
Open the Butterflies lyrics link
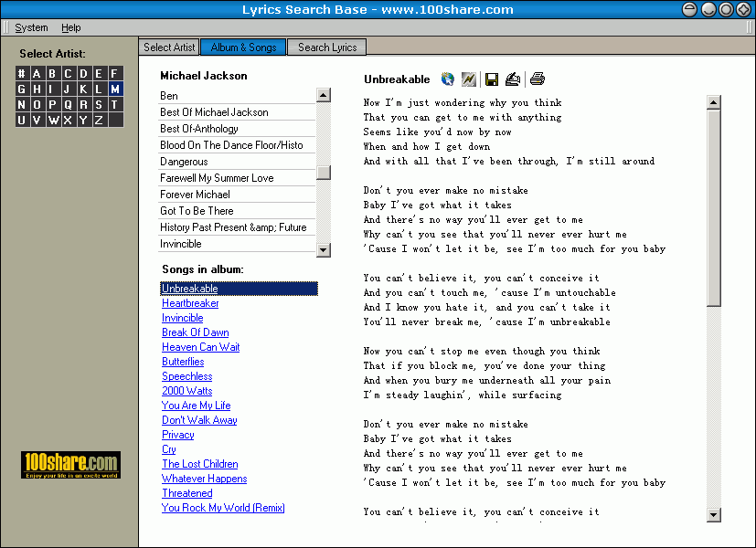[182, 362]
